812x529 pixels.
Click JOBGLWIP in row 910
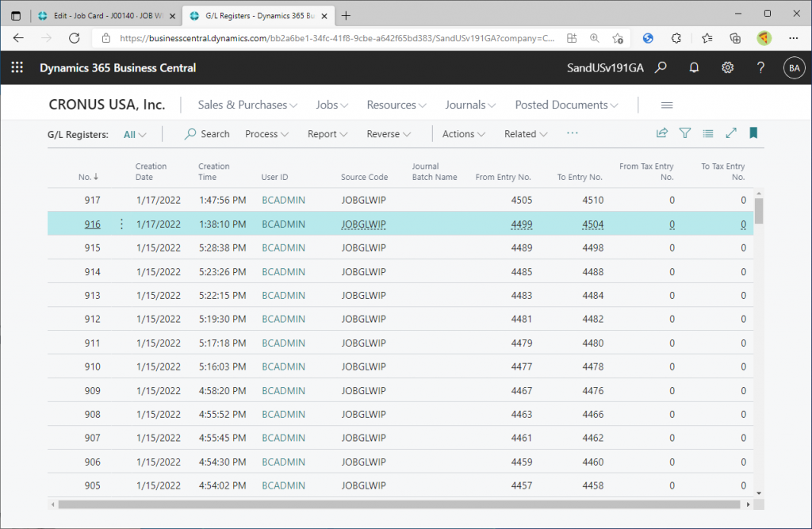point(363,366)
